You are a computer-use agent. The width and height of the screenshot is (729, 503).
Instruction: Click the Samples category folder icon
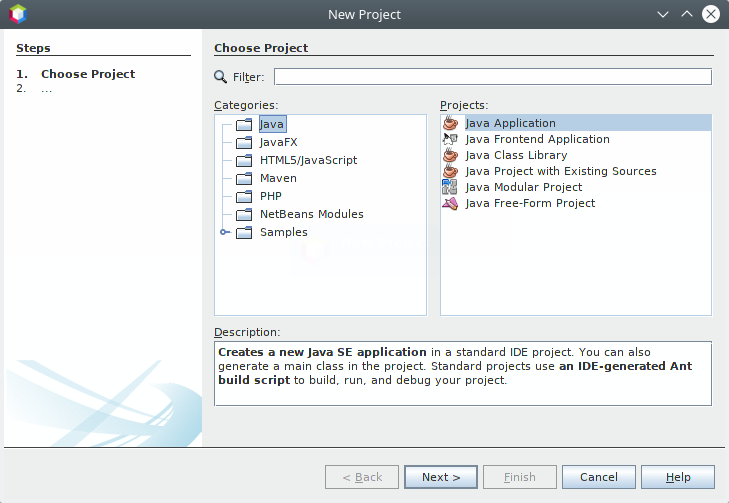click(244, 232)
